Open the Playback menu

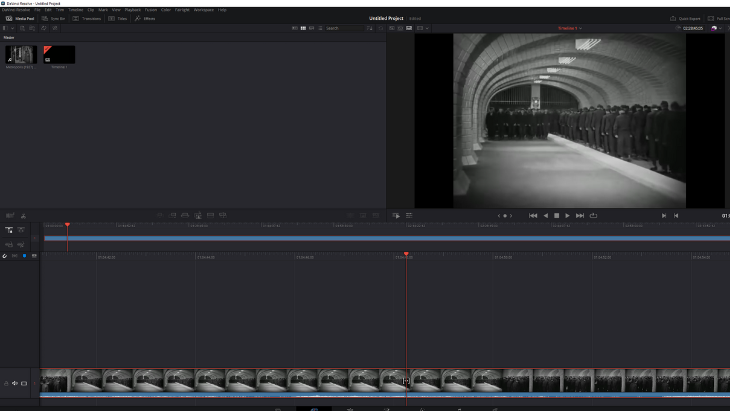coord(132,9)
